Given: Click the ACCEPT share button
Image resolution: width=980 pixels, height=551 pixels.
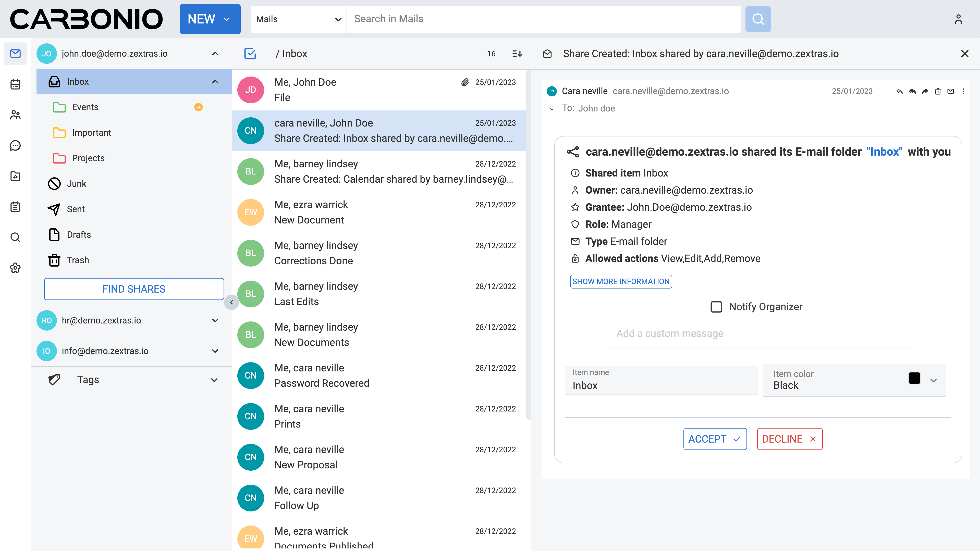Looking at the screenshot, I should pyautogui.click(x=715, y=439).
